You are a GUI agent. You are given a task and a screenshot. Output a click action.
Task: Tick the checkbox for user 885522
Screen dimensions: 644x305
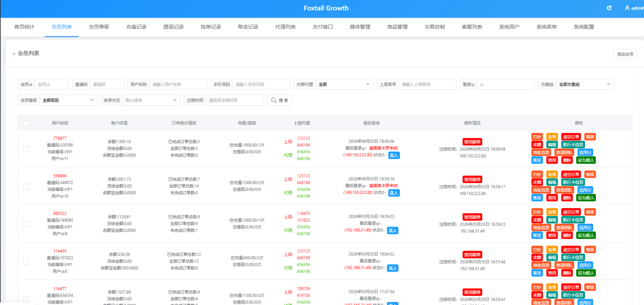pyautogui.click(x=26, y=224)
